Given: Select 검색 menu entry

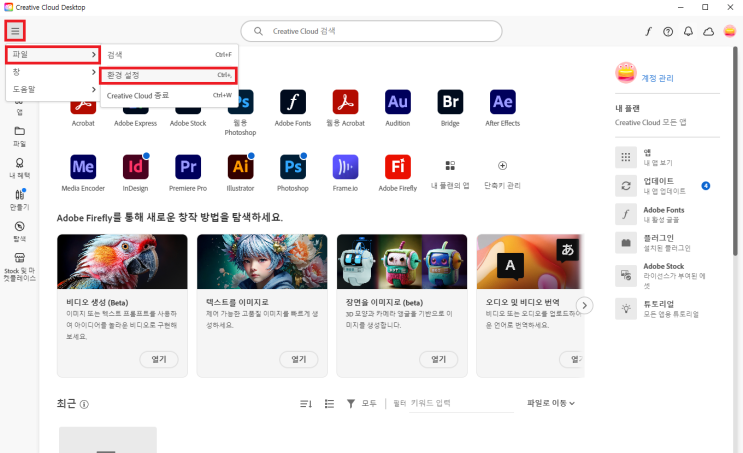Looking at the screenshot, I should pyautogui.click(x=169, y=55).
